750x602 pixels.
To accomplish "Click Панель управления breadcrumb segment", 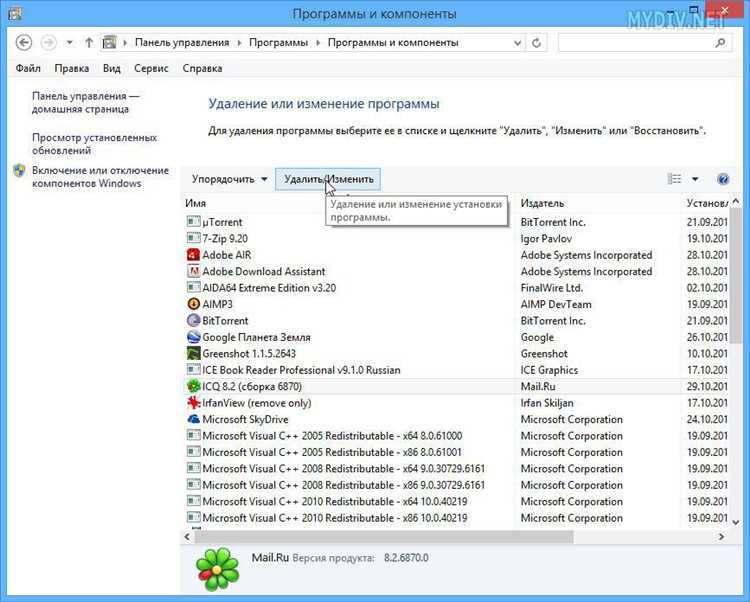I will click(x=182, y=43).
